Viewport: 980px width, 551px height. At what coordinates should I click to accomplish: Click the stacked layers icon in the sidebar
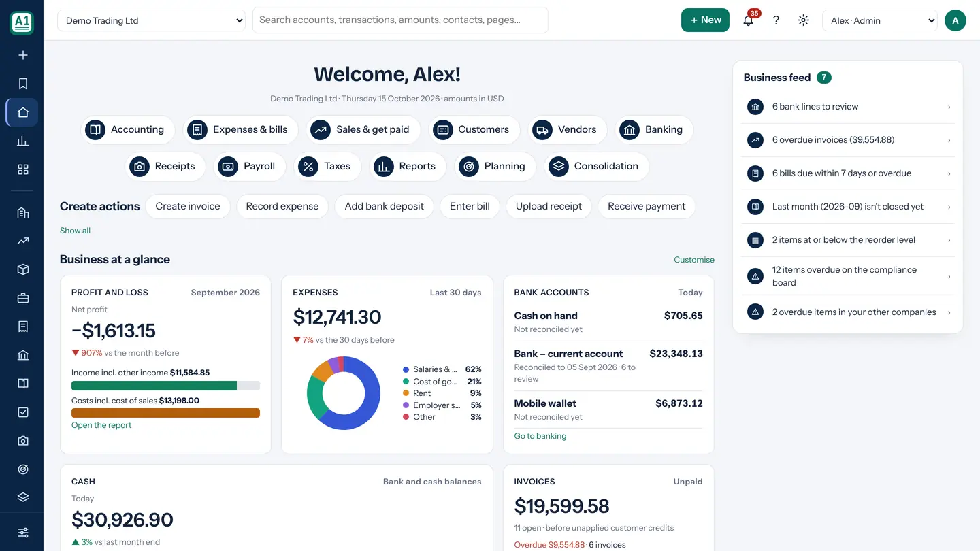pos(23,497)
